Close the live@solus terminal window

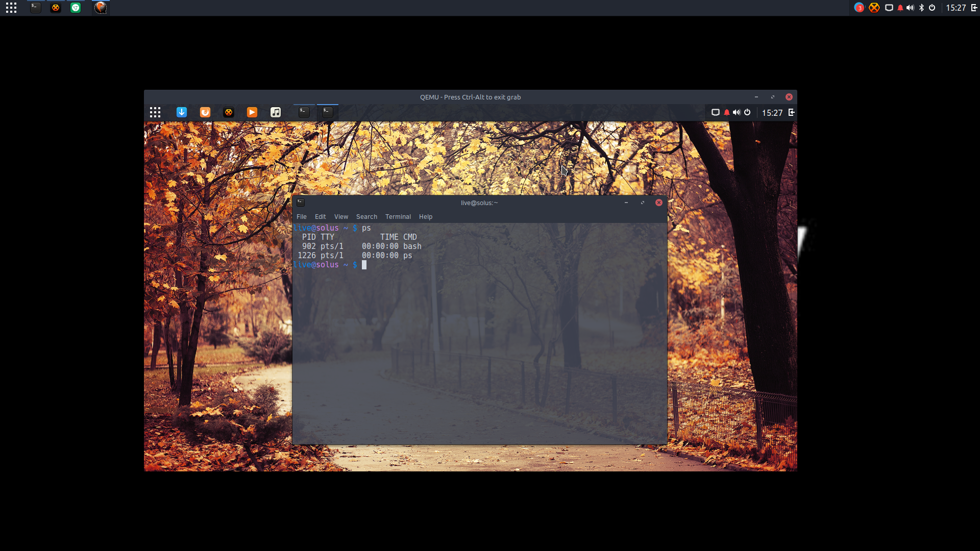[659, 203]
